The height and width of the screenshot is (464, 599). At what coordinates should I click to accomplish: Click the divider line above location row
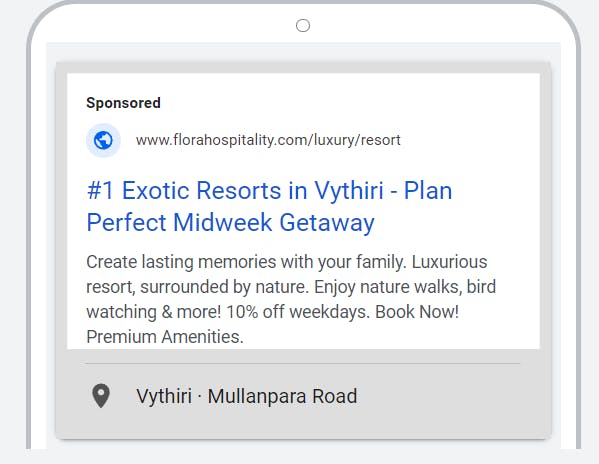click(x=302, y=364)
